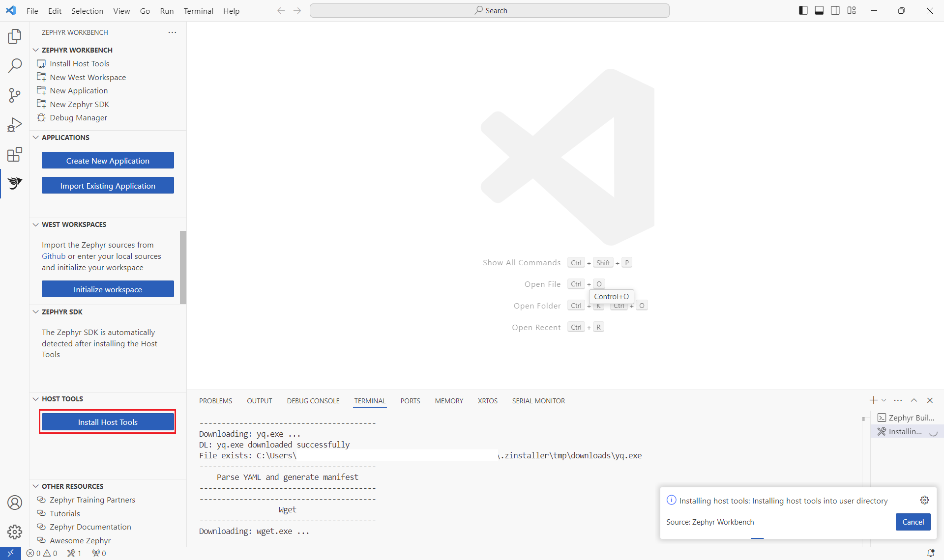Image resolution: width=944 pixels, height=560 pixels.
Task: Click the New West Workspace icon
Action: tap(41, 77)
